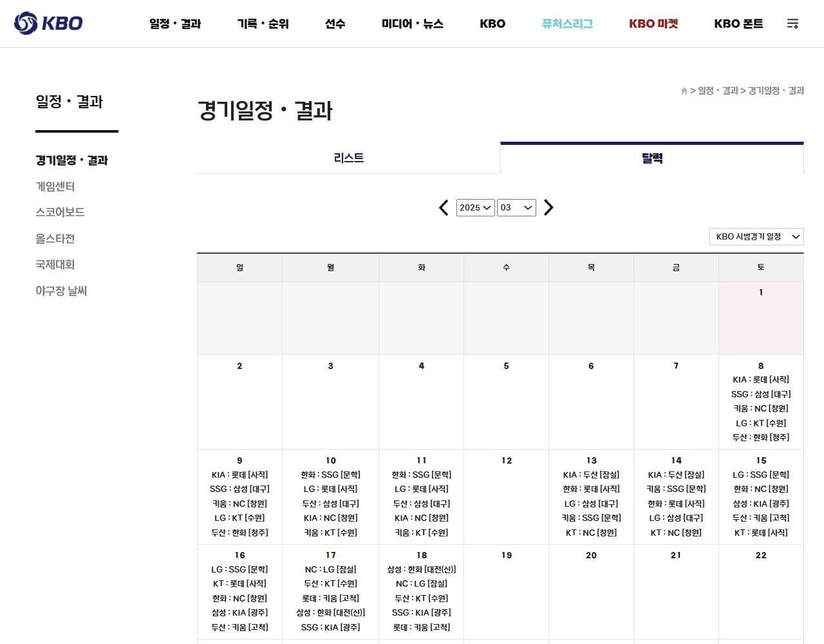Click date 22 in calendar
The height and width of the screenshot is (644, 824).
pyautogui.click(x=761, y=555)
